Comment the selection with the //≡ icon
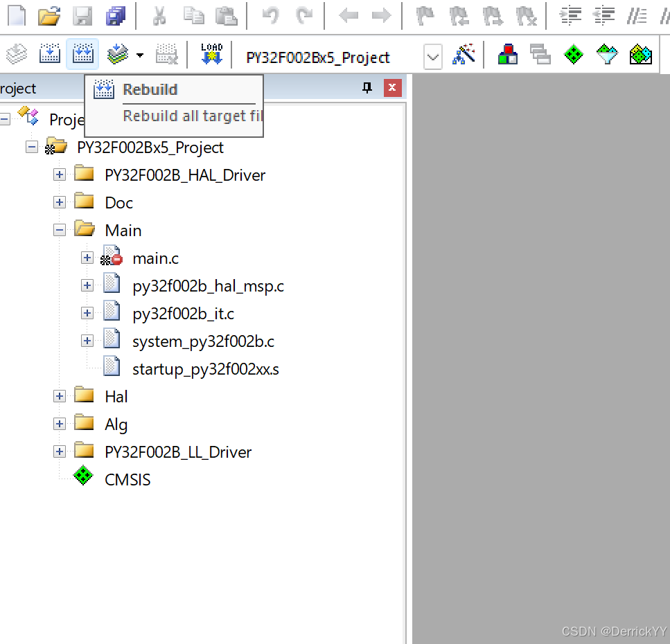This screenshot has height=644, width=670. pos(637,16)
